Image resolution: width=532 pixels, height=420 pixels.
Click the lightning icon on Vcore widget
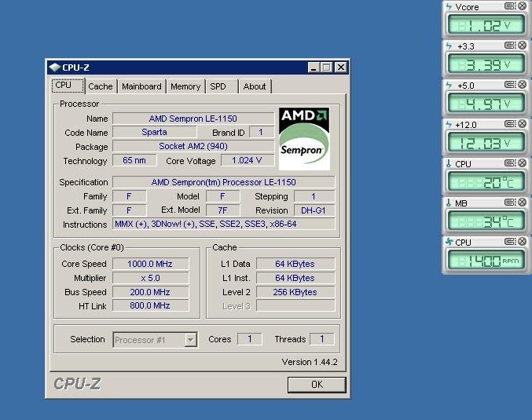pyautogui.click(x=449, y=6)
